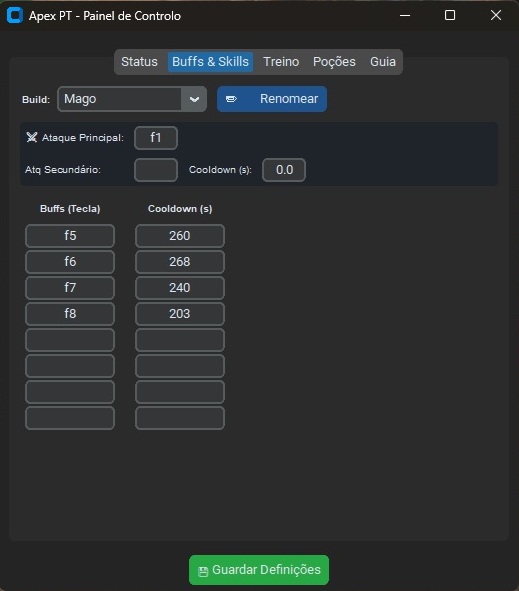Save settings with Guardar Definições

pos(259,570)
